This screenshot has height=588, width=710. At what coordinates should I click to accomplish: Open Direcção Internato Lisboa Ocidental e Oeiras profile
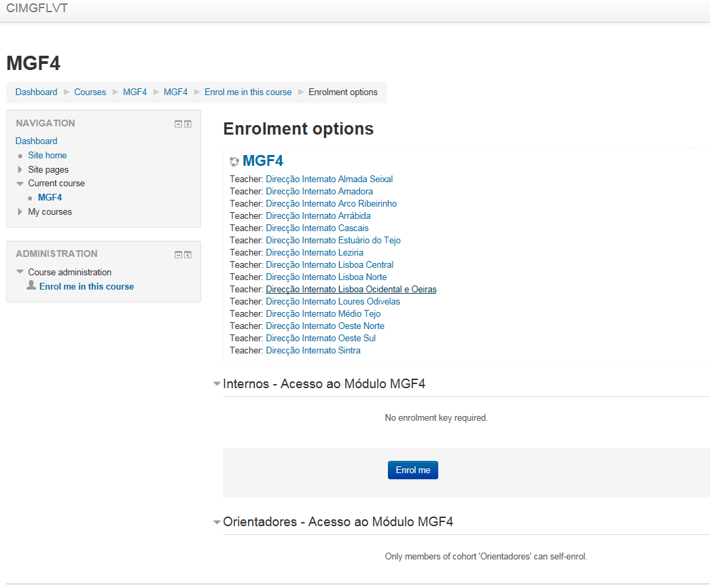click(351, 290)
